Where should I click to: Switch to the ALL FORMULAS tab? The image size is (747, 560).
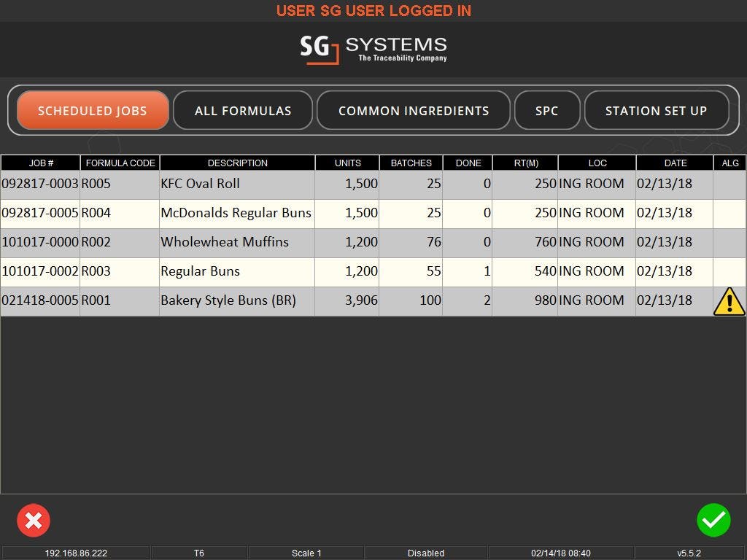(x=243, y=110)
